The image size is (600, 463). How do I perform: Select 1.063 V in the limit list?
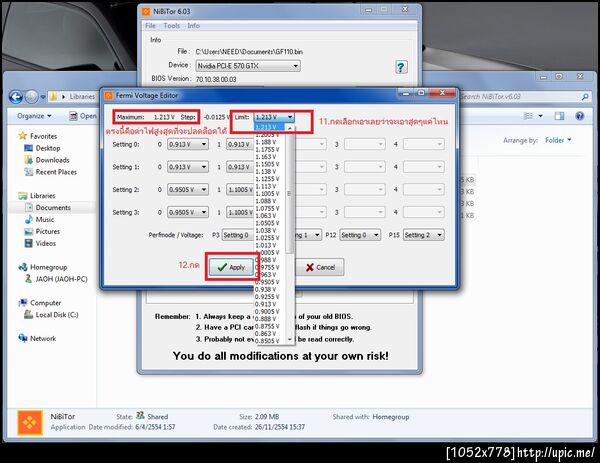click(270, 216)
